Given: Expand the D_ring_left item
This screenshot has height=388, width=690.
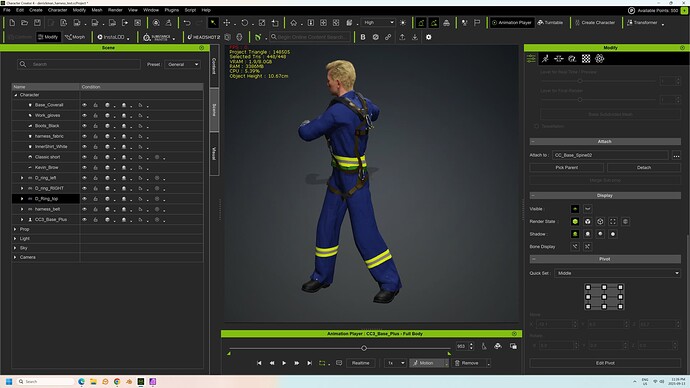Looking at the screenshot, I should [x=22, y=178].
